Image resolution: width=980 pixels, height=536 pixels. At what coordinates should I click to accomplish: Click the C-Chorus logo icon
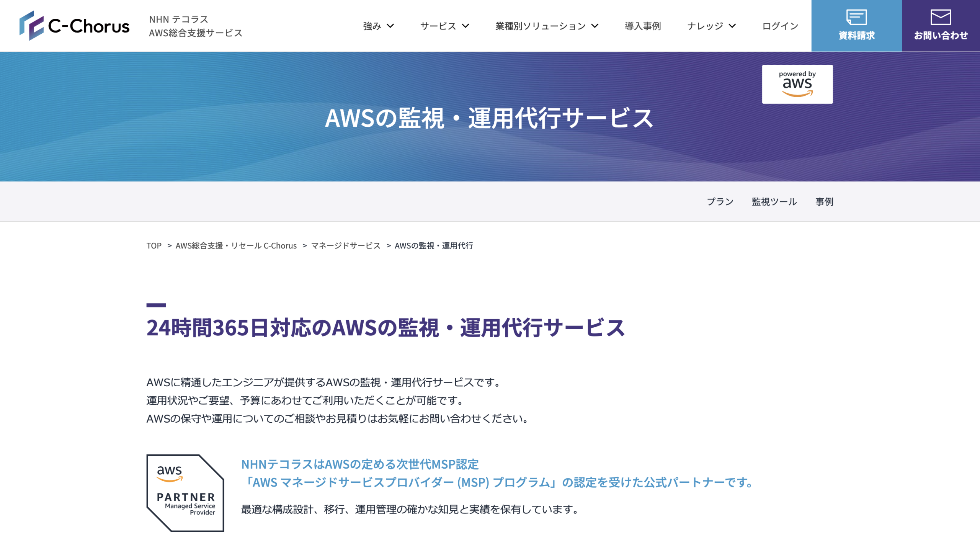coord(31,26)
